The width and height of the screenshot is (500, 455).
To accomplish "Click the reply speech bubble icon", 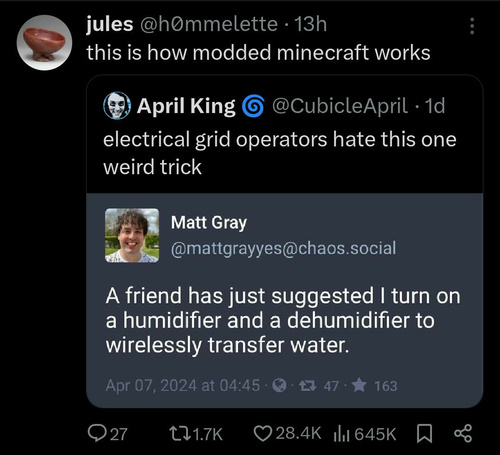I will [96, 433].
